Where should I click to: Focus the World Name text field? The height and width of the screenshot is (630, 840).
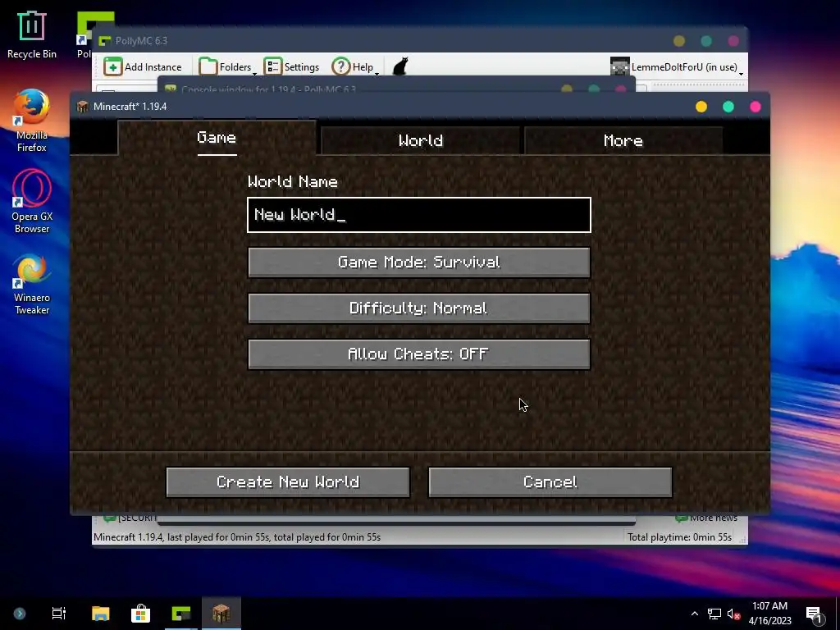click(x=419, y=215)
